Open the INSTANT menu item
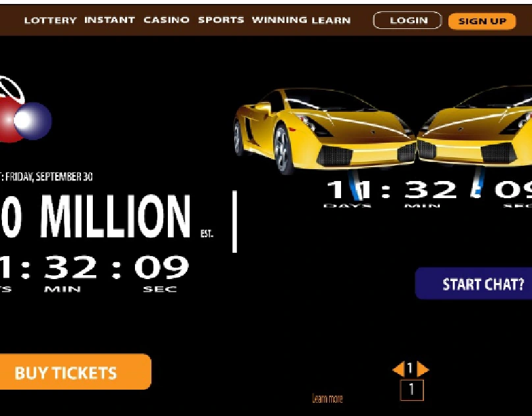The height and width of the screenshot is (416, 532). pos(109,20)
